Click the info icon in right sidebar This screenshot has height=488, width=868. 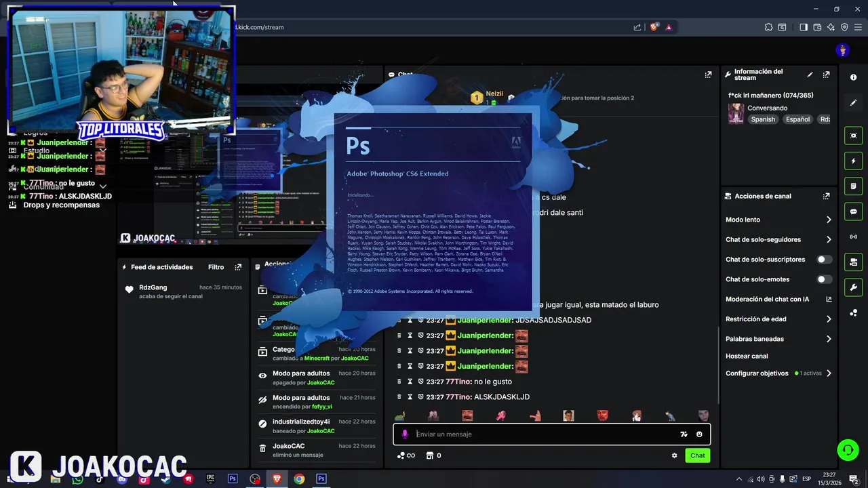854,77
